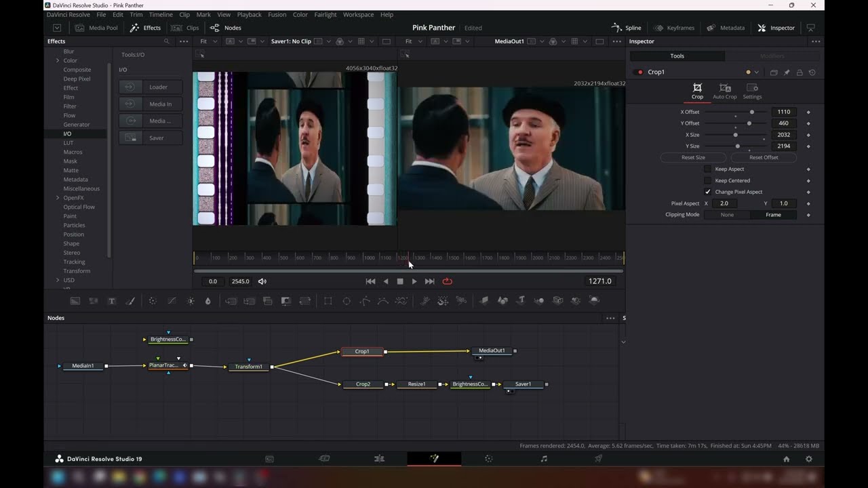
Task: Click the Reset Size button
Action: point(693,157)
